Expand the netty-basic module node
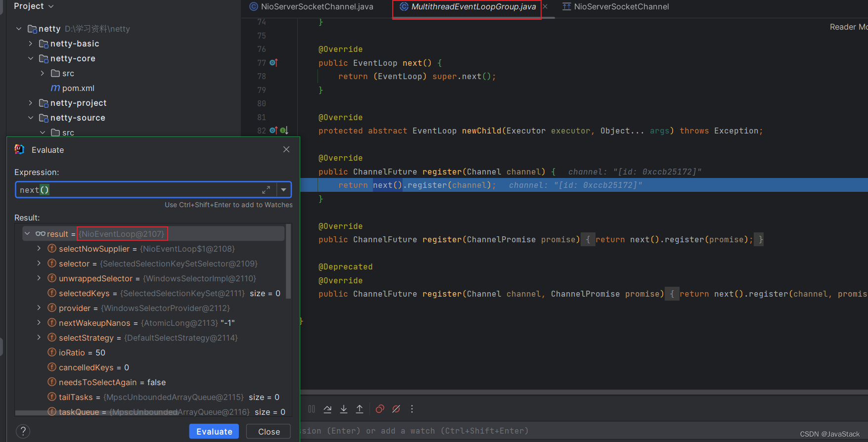 pos(31,44)
